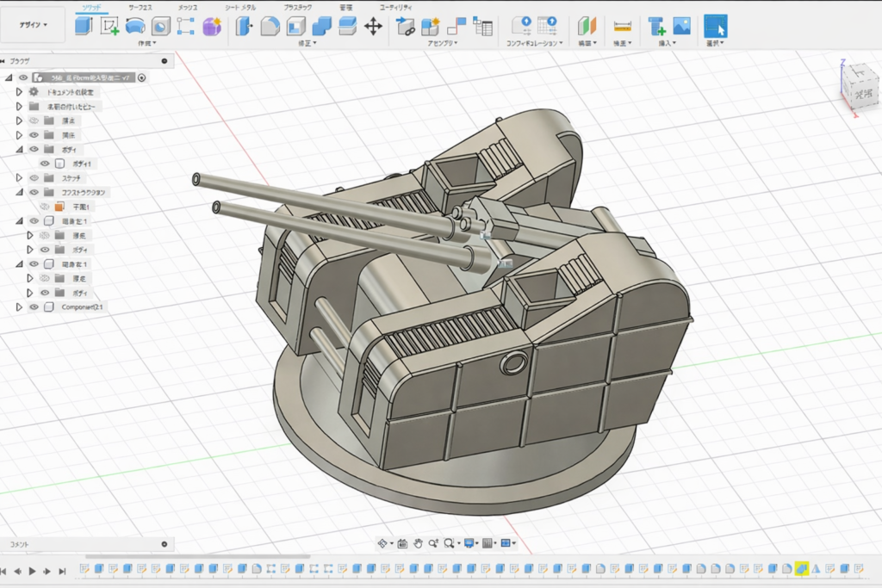Show the 原点 folder with its eye icon
The height and width of the screenshot is (588, 882).
pos(34,121)
